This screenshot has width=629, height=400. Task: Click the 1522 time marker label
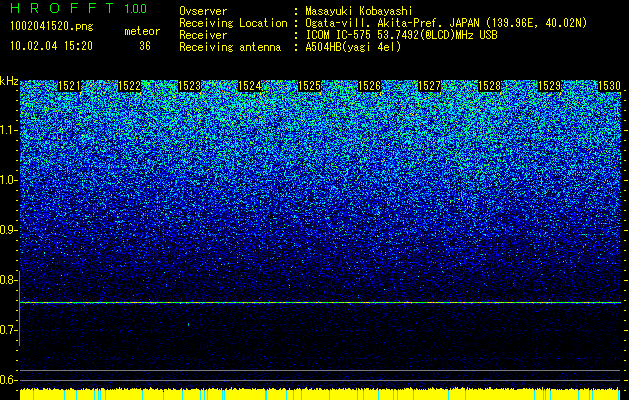(129, 86)
